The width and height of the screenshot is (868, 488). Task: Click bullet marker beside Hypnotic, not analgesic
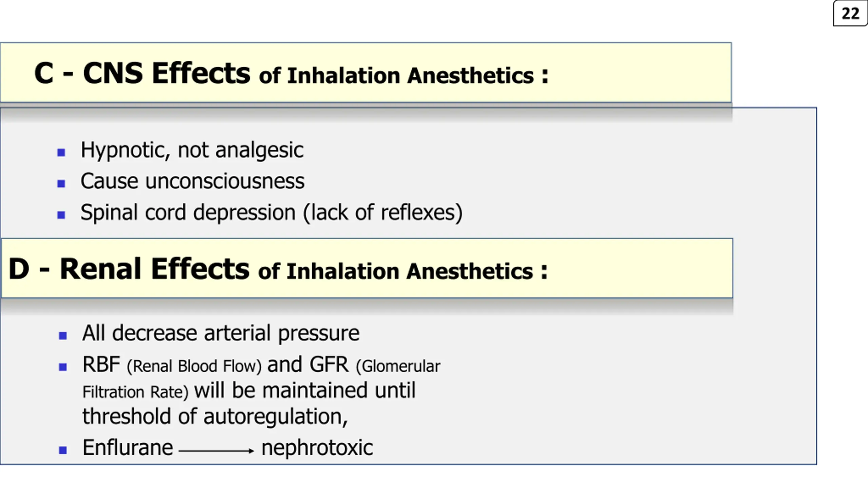tap(61, 152)
